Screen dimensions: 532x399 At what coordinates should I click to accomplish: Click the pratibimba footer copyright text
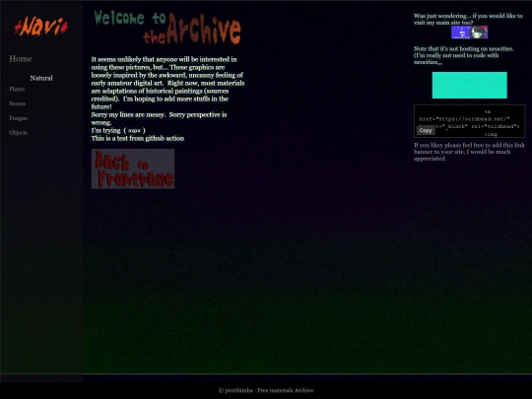tap(266, 390)
